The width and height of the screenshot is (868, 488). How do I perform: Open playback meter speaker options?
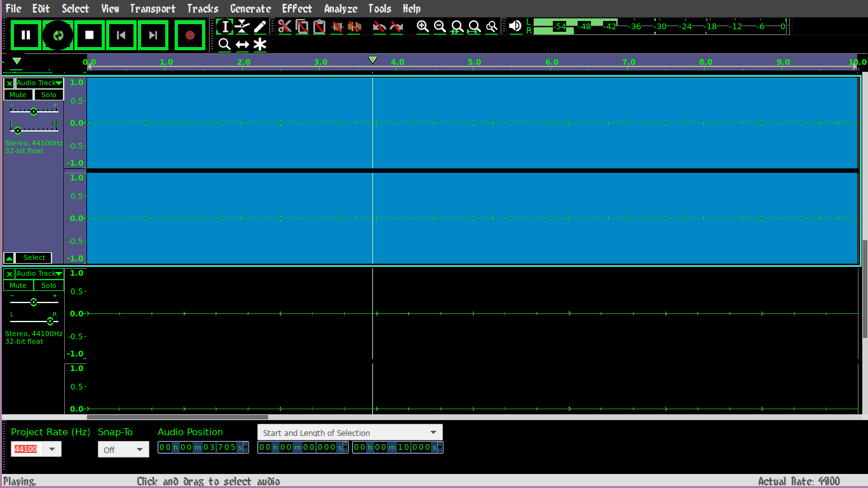[x=515, y=26]
